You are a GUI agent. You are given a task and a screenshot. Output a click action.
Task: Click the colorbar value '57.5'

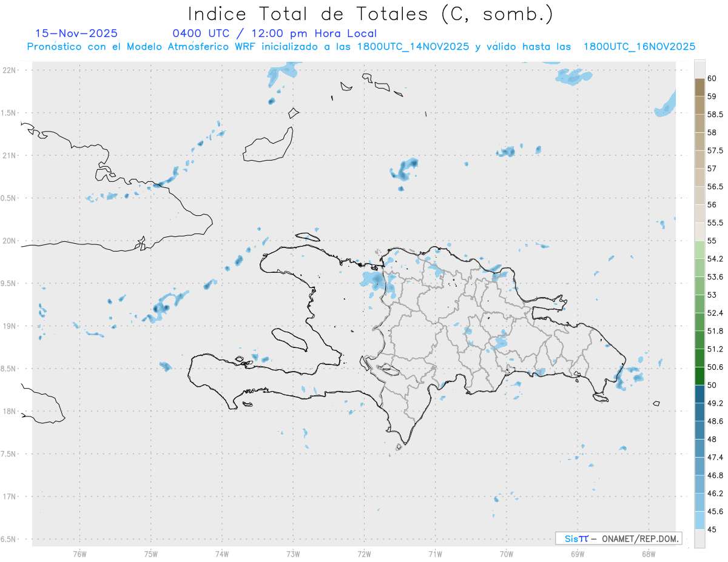pos(715,150)
